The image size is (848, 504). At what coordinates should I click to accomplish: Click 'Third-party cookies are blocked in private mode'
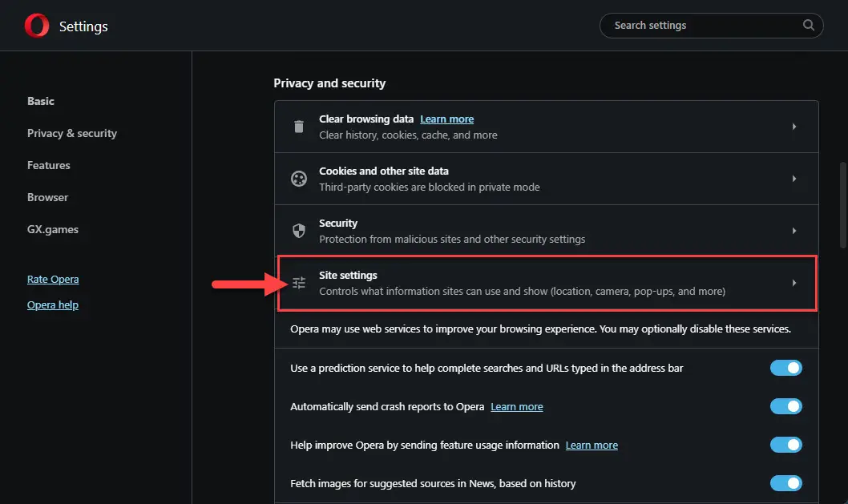tap(430, 187)
